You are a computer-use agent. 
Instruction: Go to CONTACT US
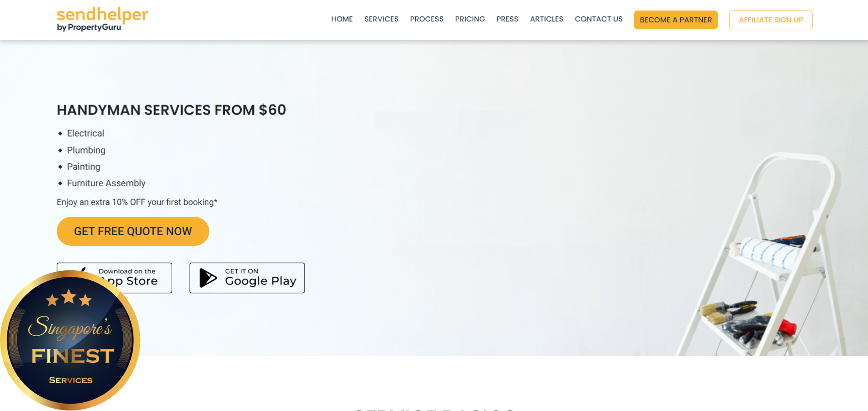click(x=598, y=19)
